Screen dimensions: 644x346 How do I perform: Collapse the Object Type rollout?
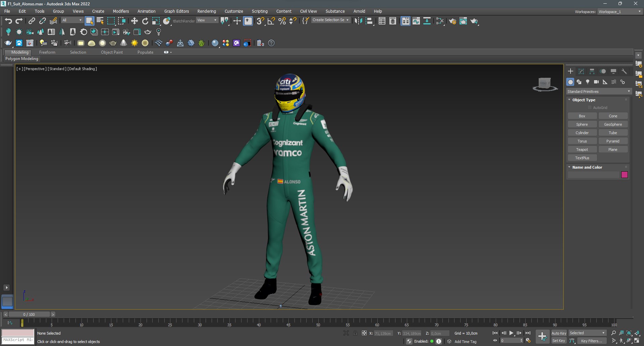pyautogui.click(x=584, y=100)
